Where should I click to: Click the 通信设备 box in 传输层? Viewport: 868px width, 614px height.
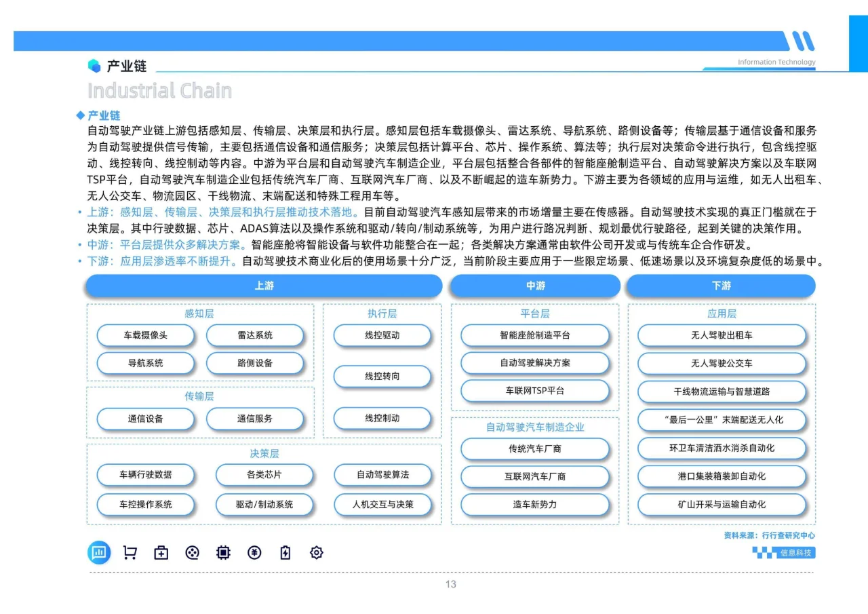click(145, 419)
